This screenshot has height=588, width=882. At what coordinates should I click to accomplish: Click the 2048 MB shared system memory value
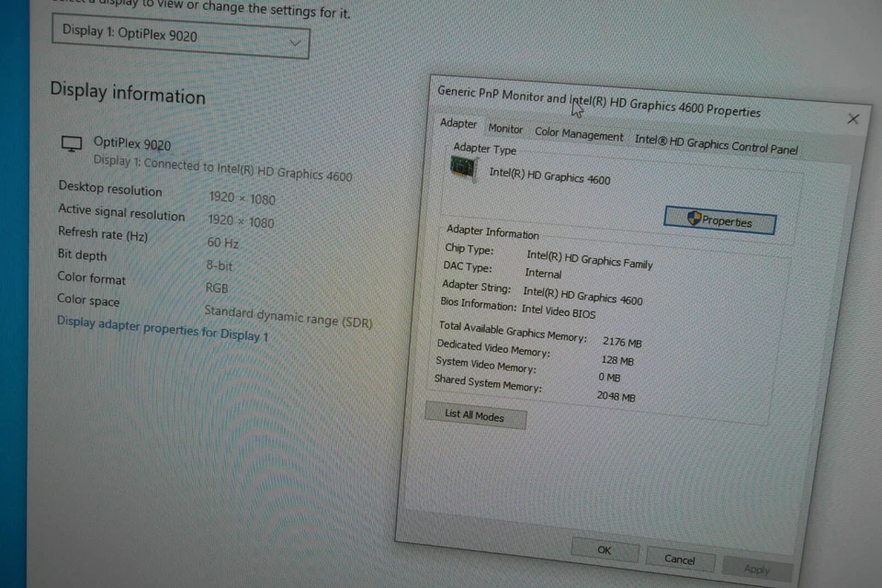click(616, 396)
